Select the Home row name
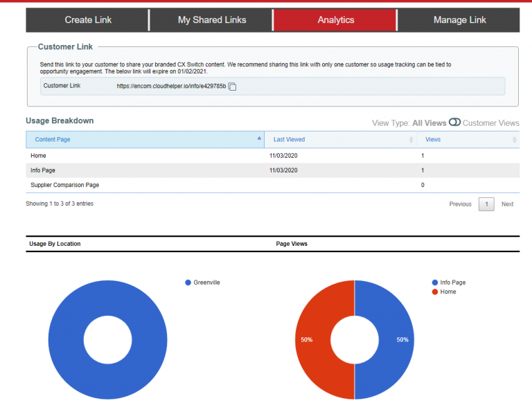532x403 pixels. coord(38,156)
